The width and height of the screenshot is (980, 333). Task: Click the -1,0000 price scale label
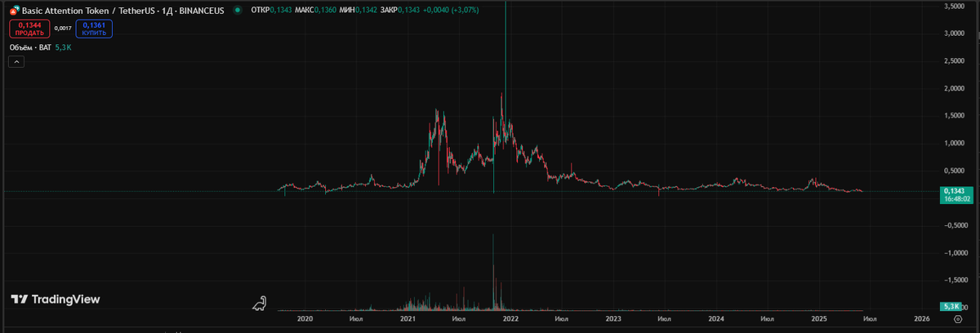click(x=955, y=253)
